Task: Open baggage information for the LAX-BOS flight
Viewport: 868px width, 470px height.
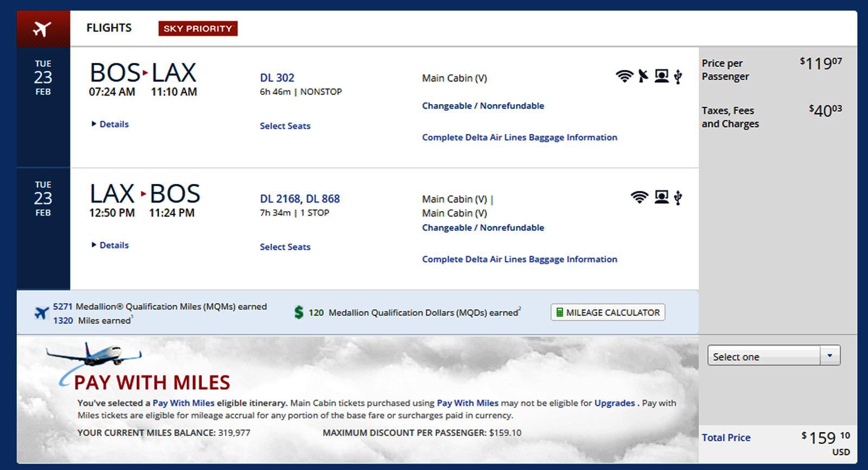Action: coord(519,259)
